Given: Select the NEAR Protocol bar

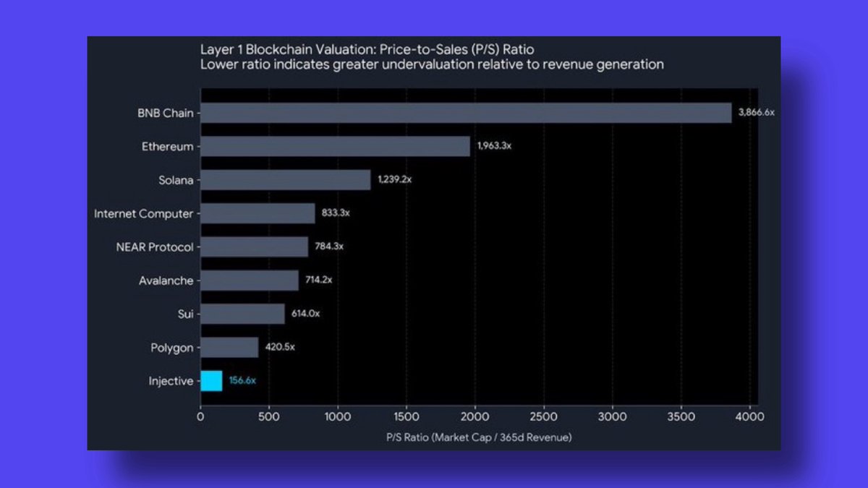Looking at the screenshot, I should (254, 247).
